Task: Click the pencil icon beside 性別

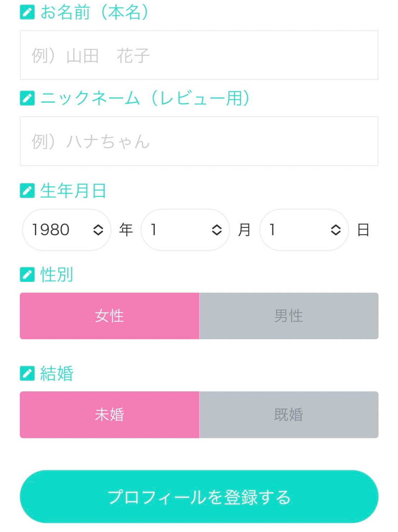Action: 27,275
